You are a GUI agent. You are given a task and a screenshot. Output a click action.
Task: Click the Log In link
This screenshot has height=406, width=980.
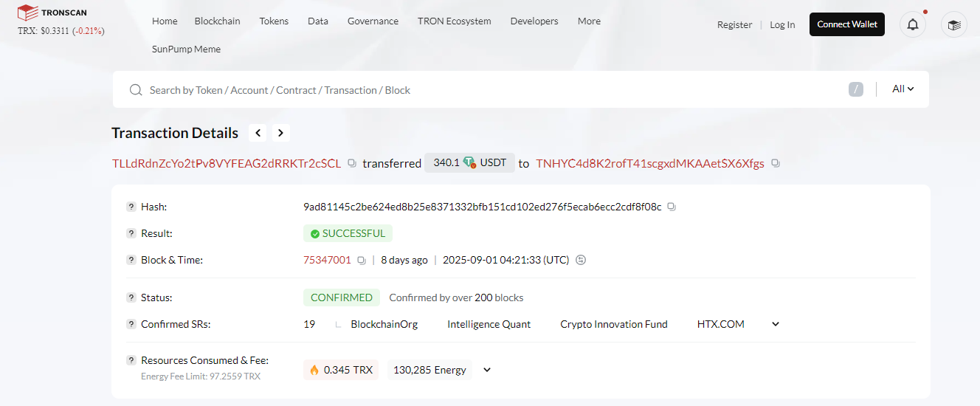[782, 24]
